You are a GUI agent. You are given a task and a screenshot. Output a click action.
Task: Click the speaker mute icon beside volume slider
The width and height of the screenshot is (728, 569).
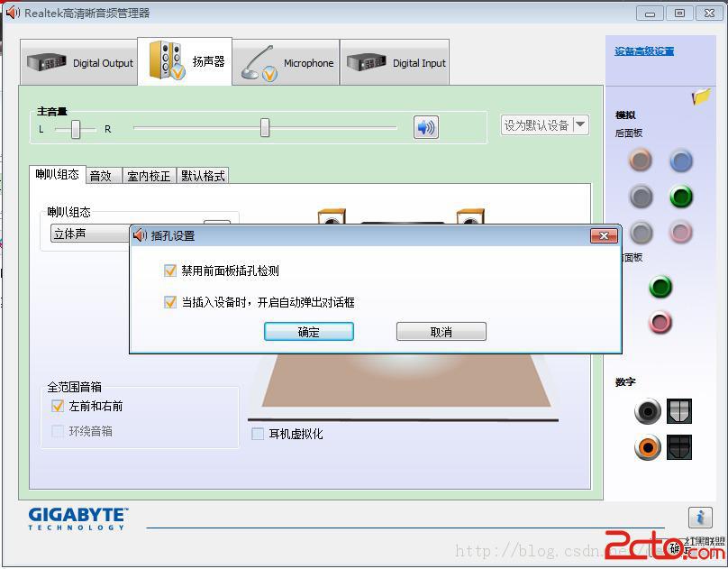click(426, 127)
